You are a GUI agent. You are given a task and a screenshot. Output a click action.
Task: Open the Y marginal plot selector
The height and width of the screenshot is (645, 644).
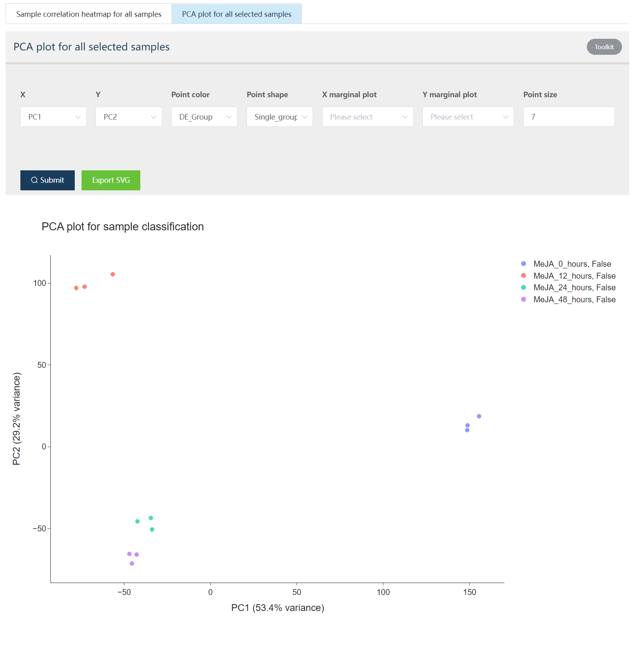point(468,117)
